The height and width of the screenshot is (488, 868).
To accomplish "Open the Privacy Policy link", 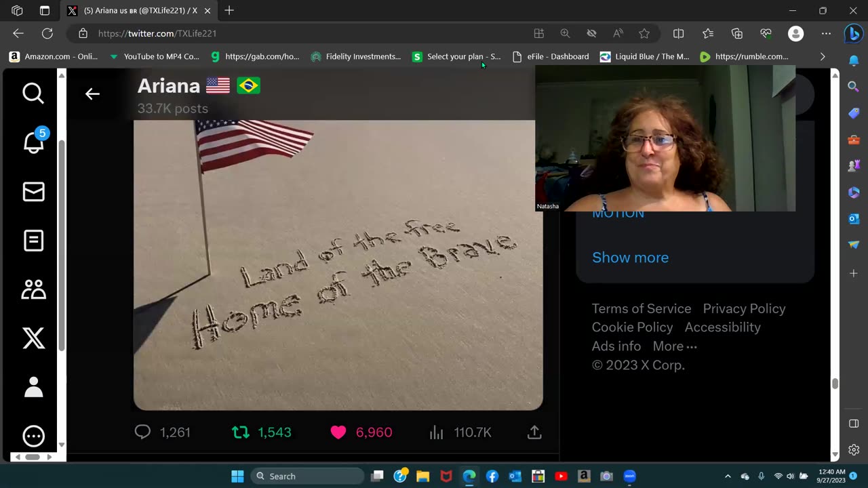I will pyautogui.click(x=744, y=308).
